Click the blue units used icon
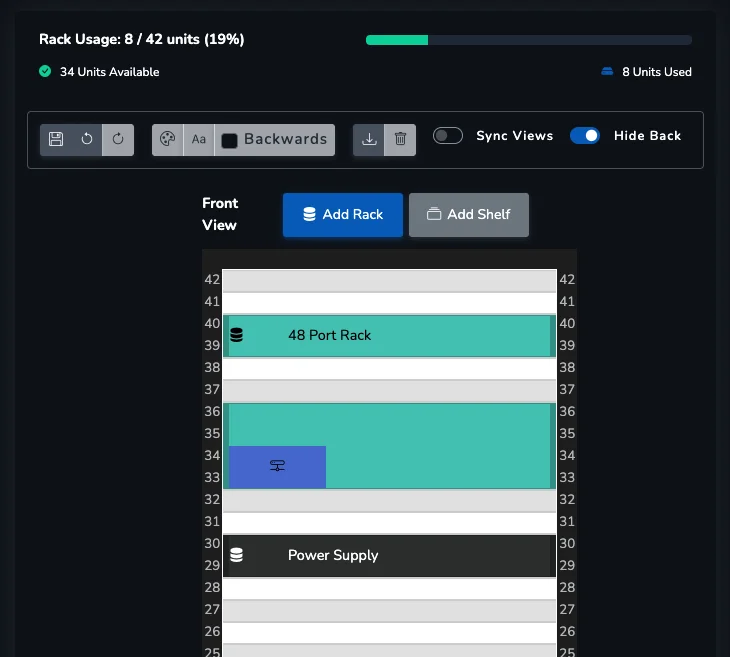Image resolution: width=730 pixels, height=657 pixels. [607, 71]
